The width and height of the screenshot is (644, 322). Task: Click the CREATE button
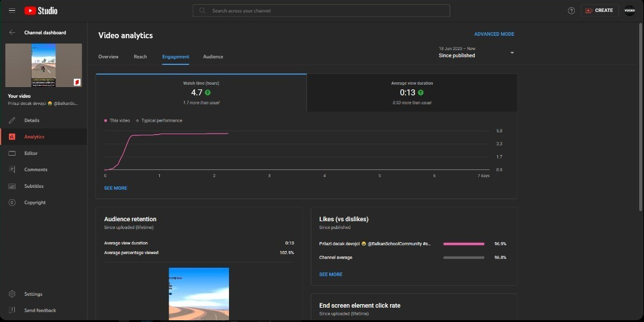[599, 11]
